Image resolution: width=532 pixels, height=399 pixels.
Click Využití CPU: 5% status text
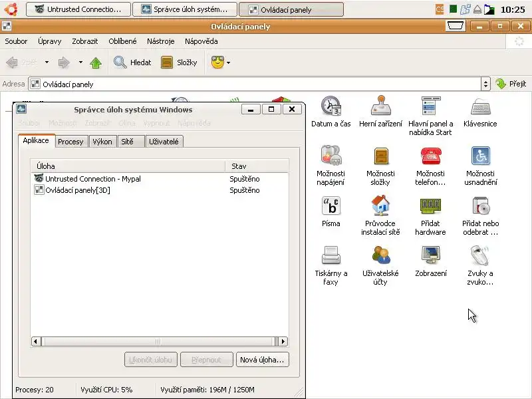(106, 390)
